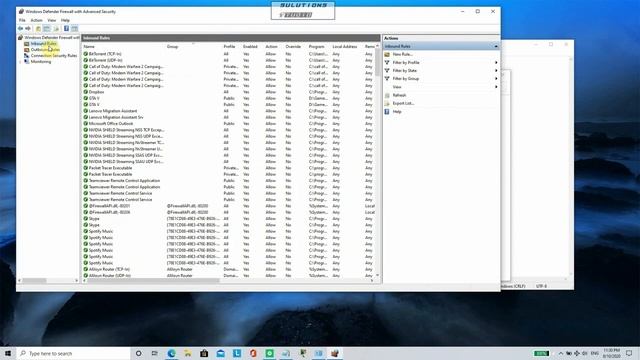Screen dimensions: 640x360
Task: Click the Forward arrow in the toolbar
Action: [x=28, y=29]
